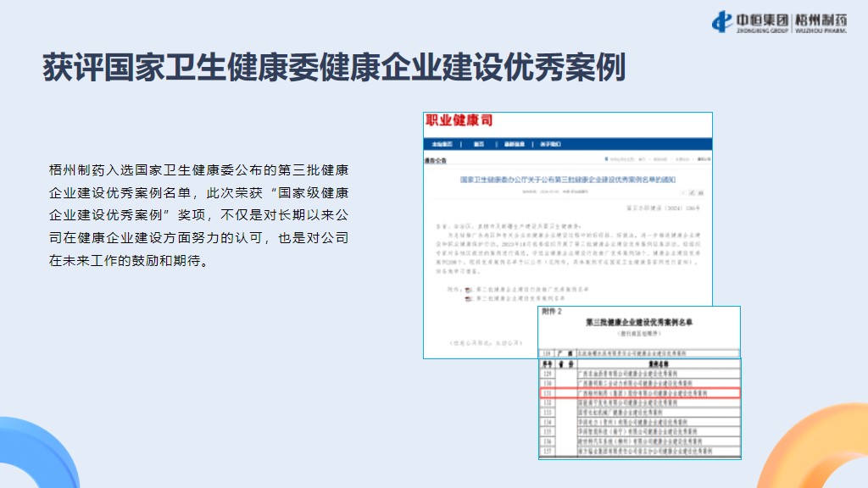Click the red 职业健康司 site heading

459,122
